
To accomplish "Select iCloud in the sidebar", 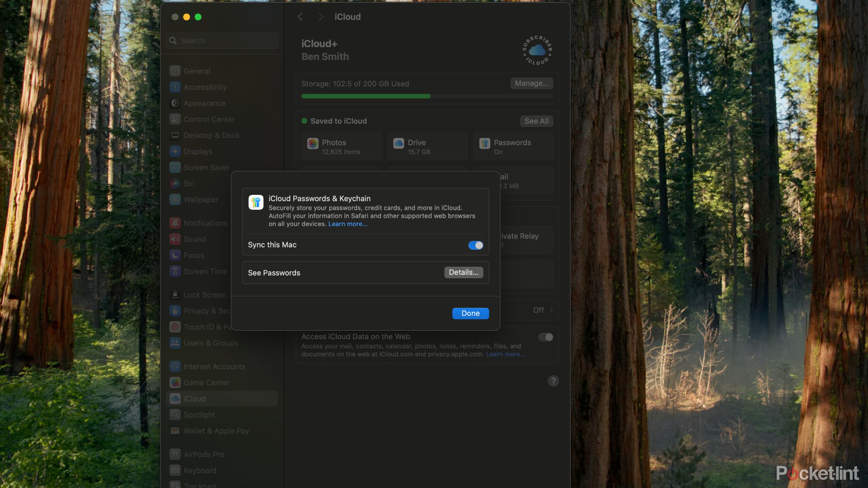I will point(222,399).
